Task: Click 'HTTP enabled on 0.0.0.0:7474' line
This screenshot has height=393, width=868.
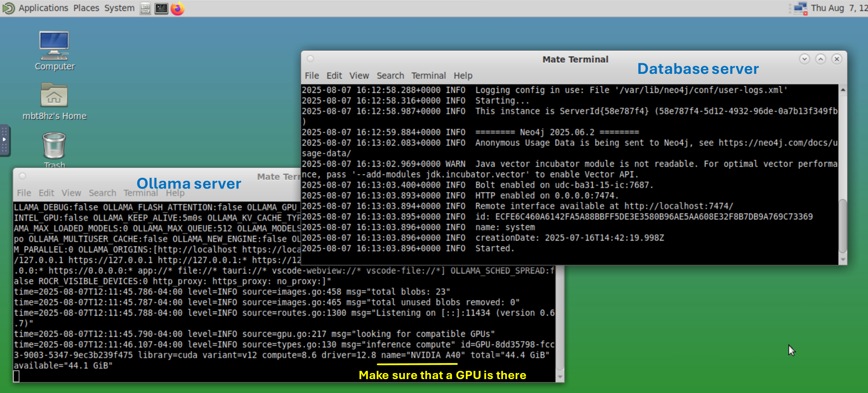Action: pos(460,195)
